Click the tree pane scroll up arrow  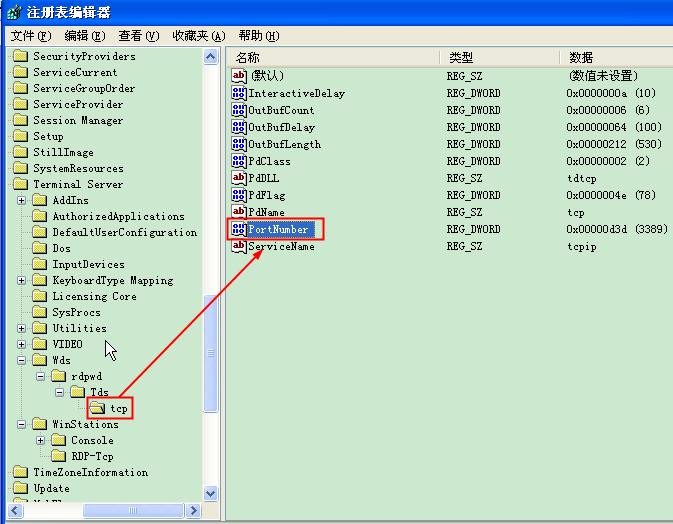click(210, 57)
